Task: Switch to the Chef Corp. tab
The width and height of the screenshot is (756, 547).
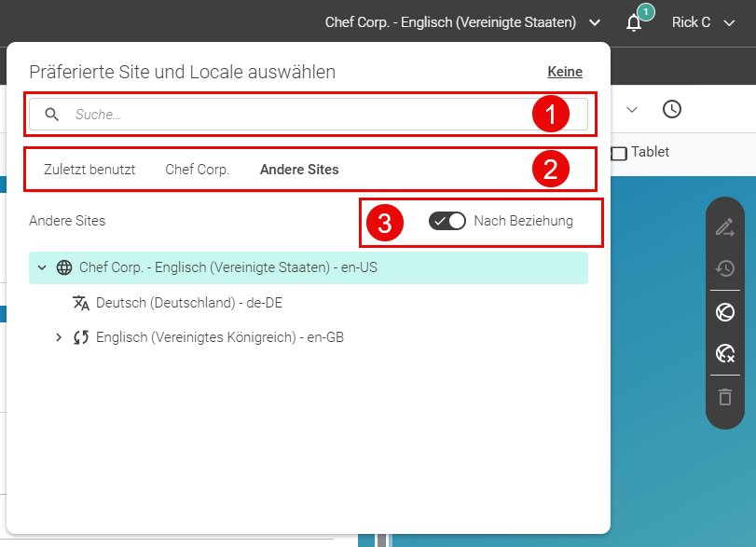Action: point(198,170)
